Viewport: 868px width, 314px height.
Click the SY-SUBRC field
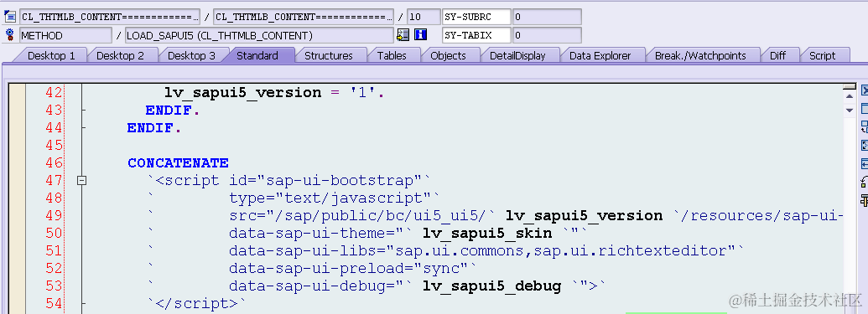(476, 17)
